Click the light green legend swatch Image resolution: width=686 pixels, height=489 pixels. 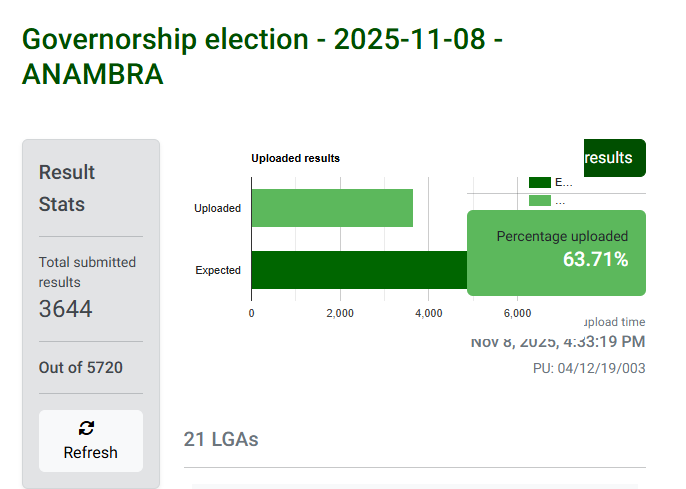[x=540, y=201]
